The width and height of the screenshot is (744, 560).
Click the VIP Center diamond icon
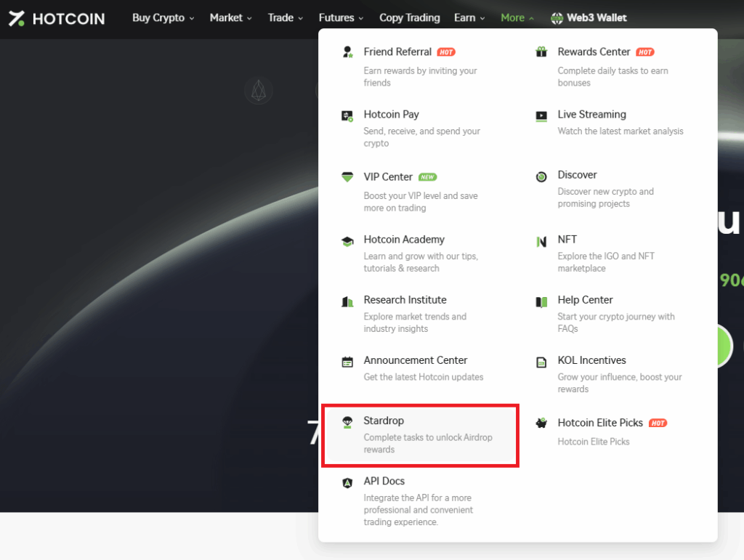click(x=347, y=177)
